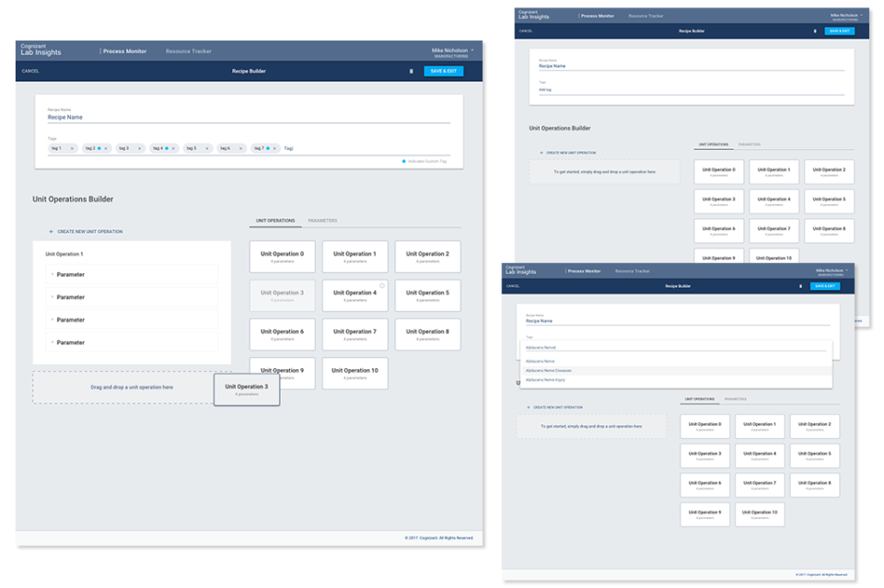This screenshot has height=588, width=884.
Task: Select Unit Operation 2 card in Add tag window
Action: click(829, 172)
